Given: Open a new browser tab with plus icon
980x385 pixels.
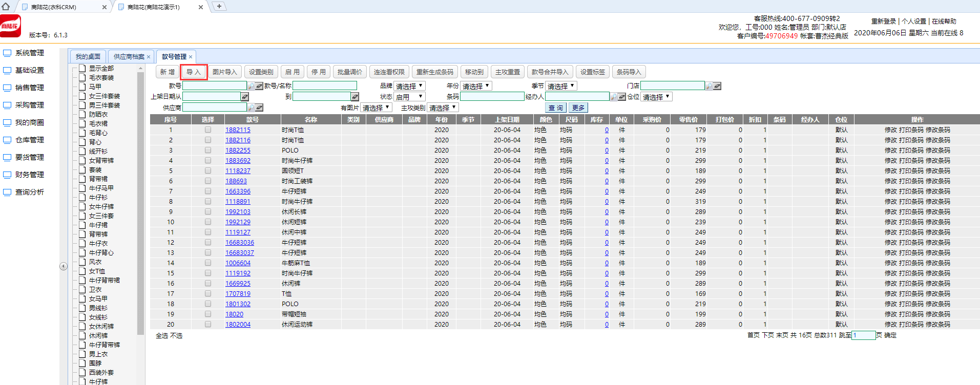Looking at the screenshot, I should tap(219, 6).
